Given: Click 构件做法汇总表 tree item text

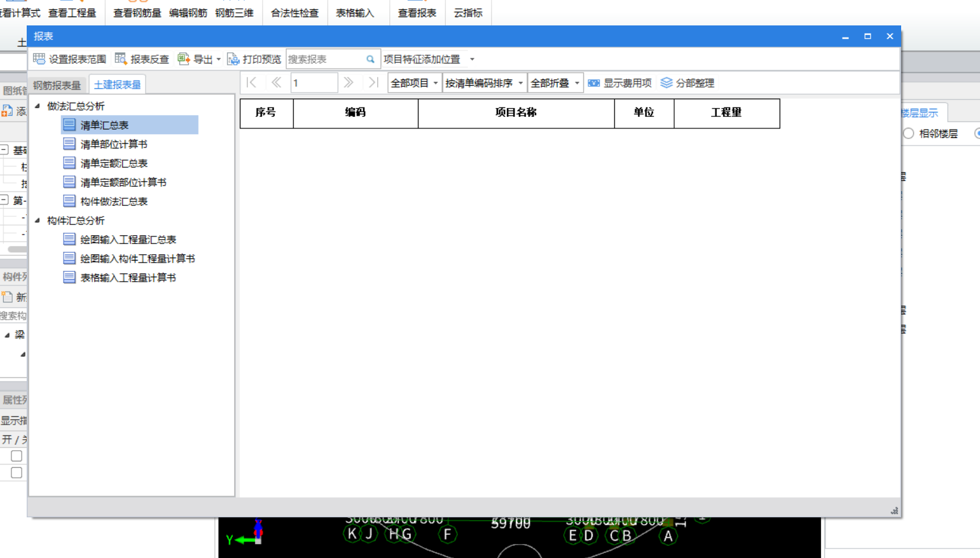Looking at the screenshot, I should coord(114,201).
